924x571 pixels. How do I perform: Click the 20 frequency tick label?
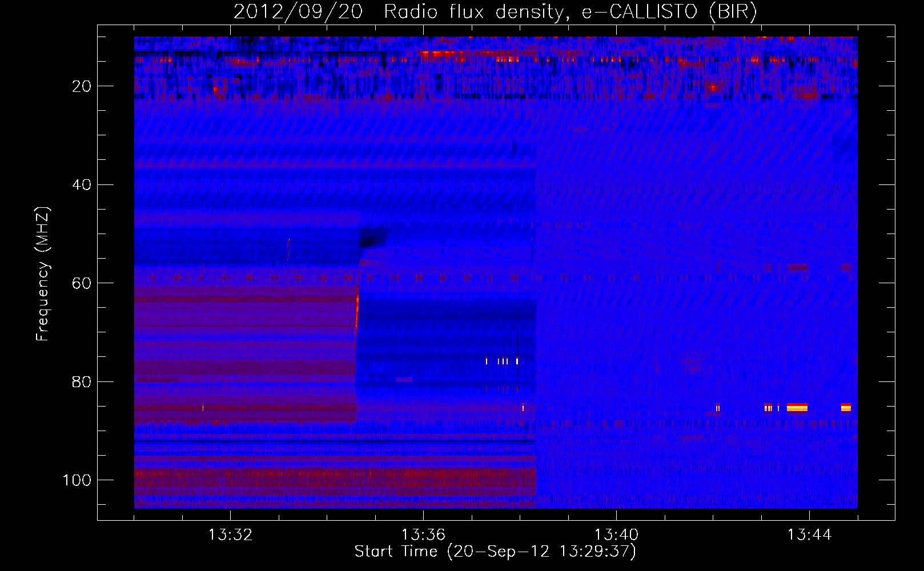tap(82, 86)
